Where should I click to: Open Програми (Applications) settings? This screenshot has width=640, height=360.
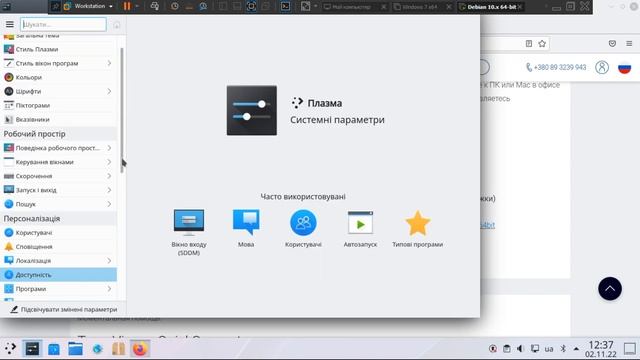pos(58,289)
